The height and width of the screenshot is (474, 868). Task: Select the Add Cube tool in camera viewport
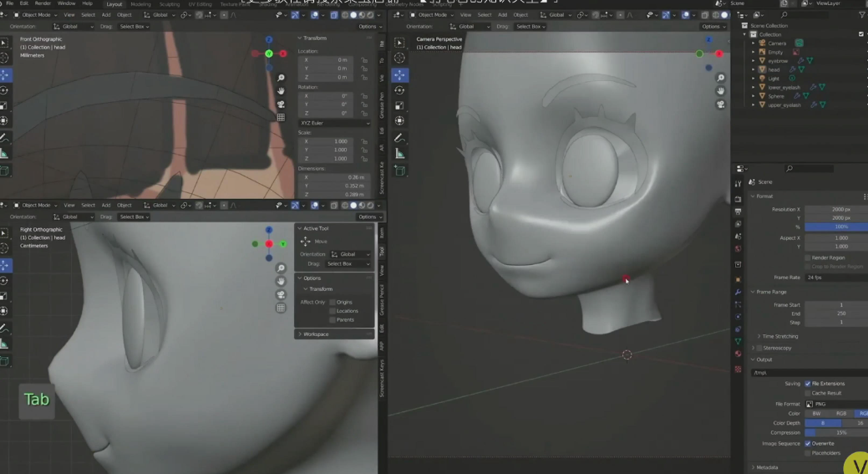point(399,171)
